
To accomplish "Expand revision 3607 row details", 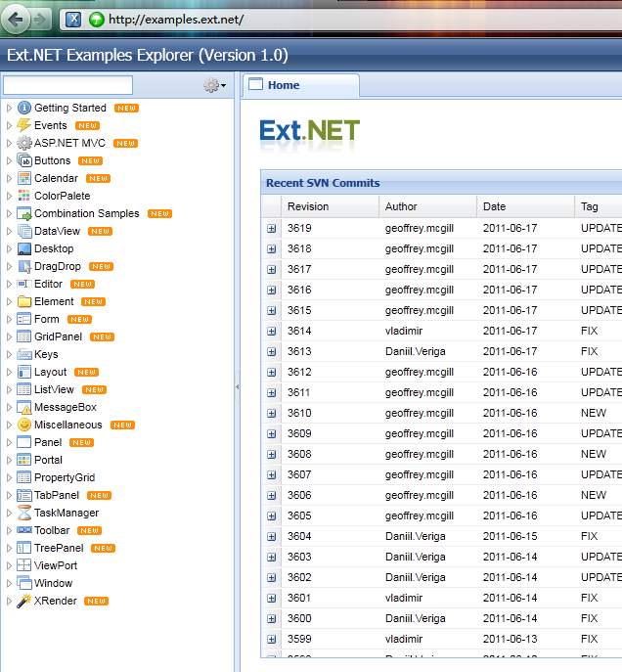I will 272,474.
